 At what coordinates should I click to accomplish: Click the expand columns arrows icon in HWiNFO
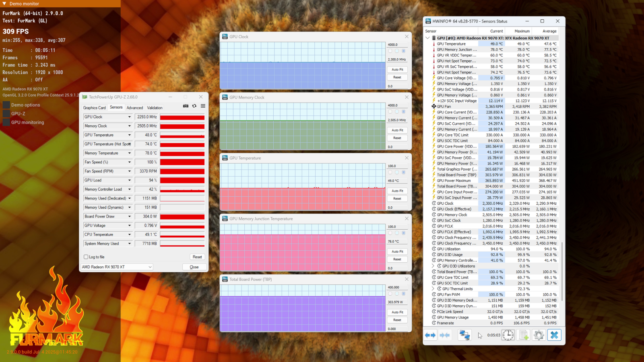tap(430, 335)
